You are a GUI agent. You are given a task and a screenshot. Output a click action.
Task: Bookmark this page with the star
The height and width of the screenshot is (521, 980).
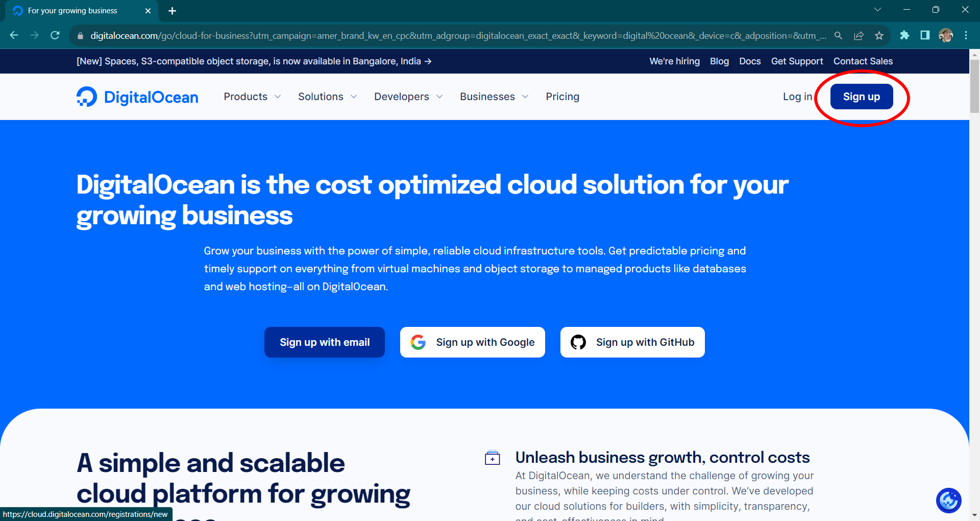coord(879,36)
